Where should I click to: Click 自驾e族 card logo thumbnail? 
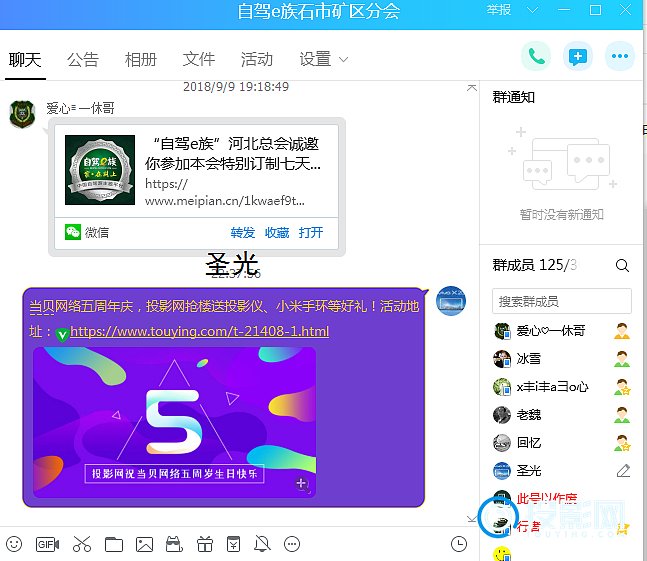pos(100,170)
